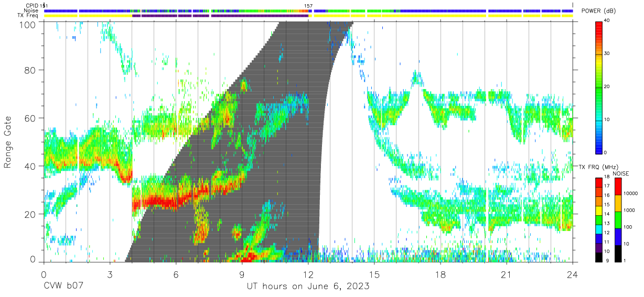Select the 20 tick on power colorbar
The width and height of the screenshot is (644, 297).
607,87
